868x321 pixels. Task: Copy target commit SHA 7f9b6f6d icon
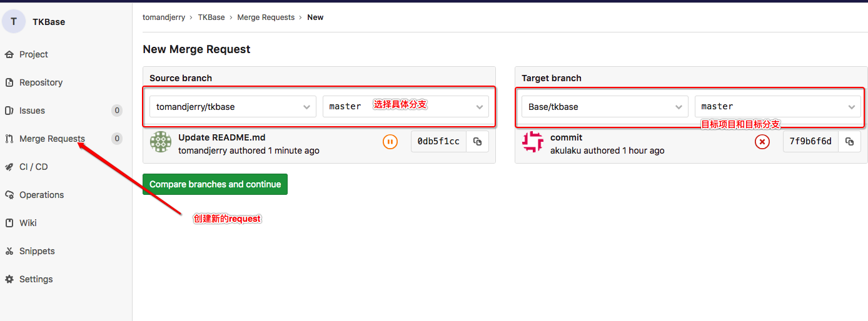point(849,142)
